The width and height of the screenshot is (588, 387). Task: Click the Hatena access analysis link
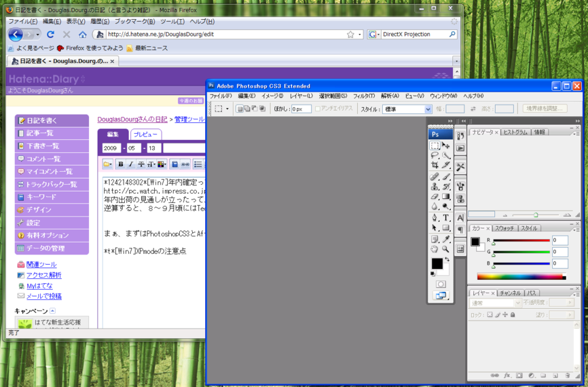[44, 275]
